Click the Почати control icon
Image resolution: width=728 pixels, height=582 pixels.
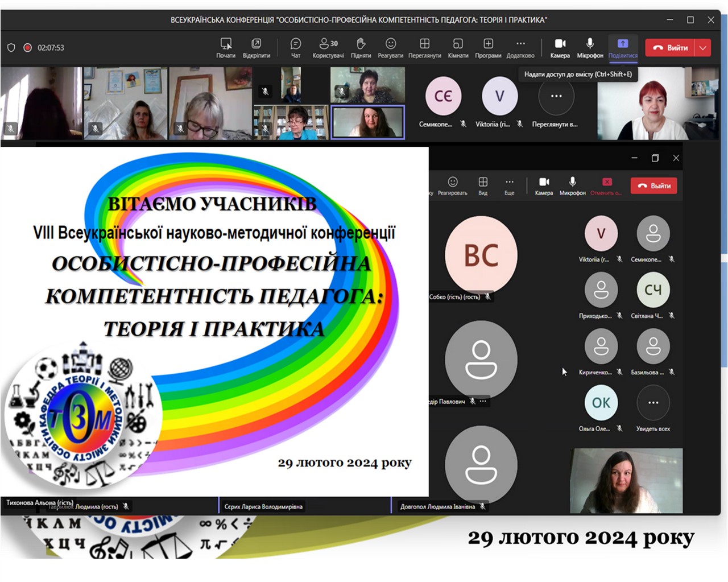[x=226, y=48]
